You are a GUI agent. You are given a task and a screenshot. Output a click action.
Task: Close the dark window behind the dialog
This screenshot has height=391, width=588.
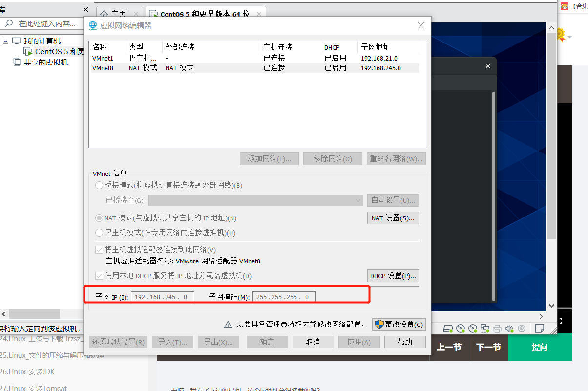[x=487, y=66]
